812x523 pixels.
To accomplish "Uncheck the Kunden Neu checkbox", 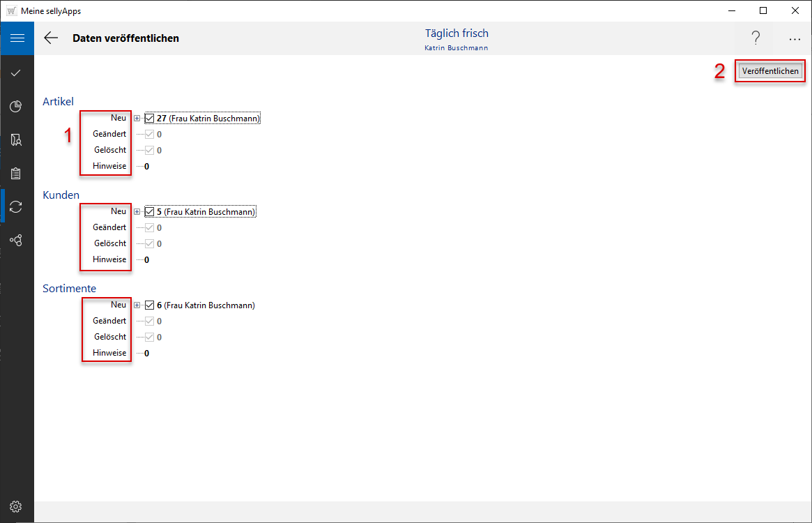I will coord(150,212).
